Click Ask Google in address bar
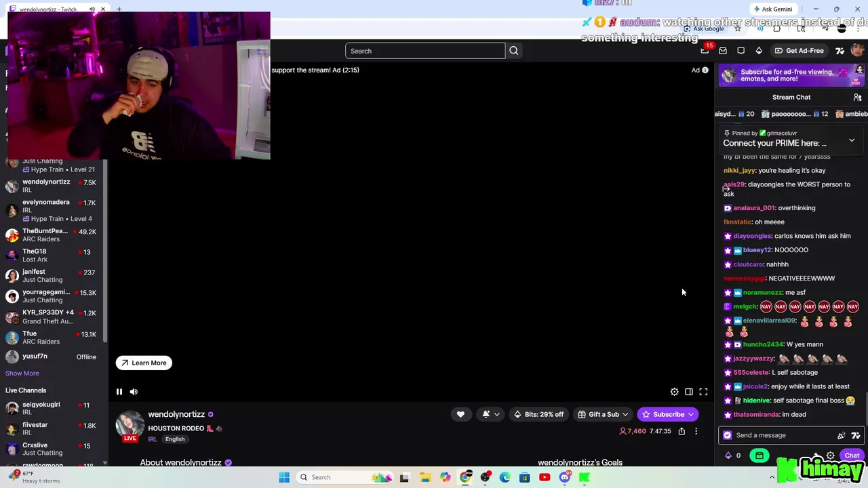868x488 pixels. coord(704,29)
